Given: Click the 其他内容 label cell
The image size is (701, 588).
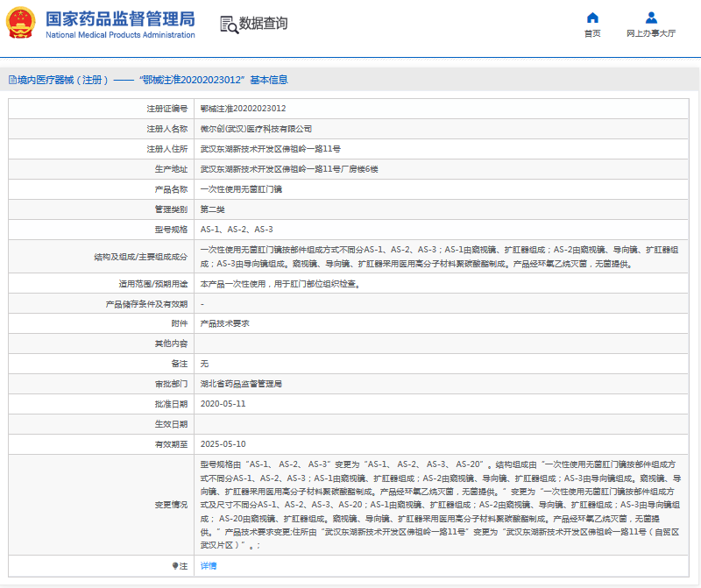Looking at the screenshot, I should click(101, 344).
